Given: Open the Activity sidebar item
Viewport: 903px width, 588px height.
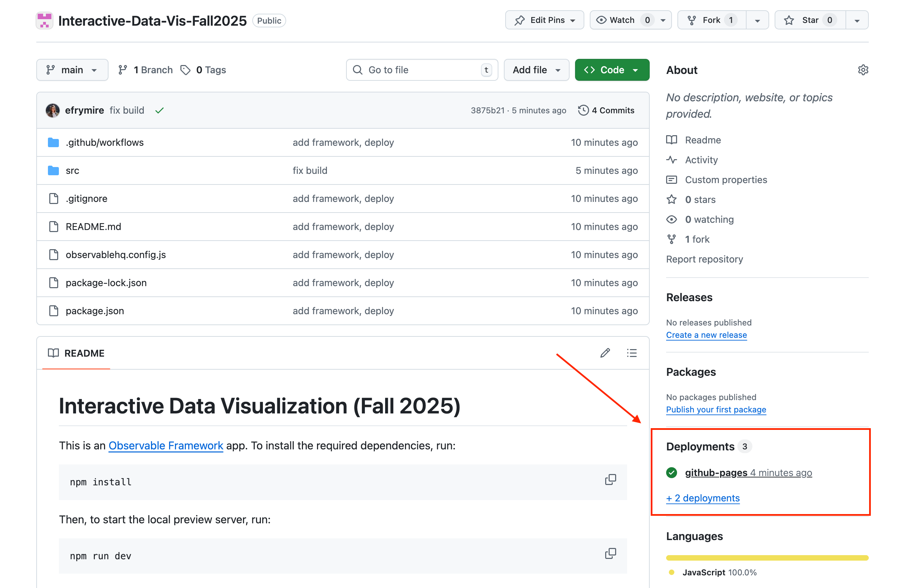Looking at the screenshot, I should pos(701,160).
